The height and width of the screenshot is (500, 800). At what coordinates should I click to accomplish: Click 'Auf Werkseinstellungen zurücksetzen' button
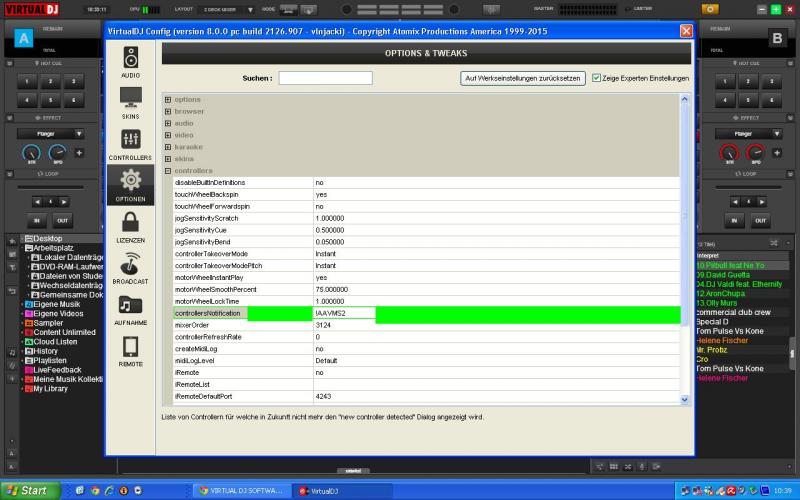523,78
